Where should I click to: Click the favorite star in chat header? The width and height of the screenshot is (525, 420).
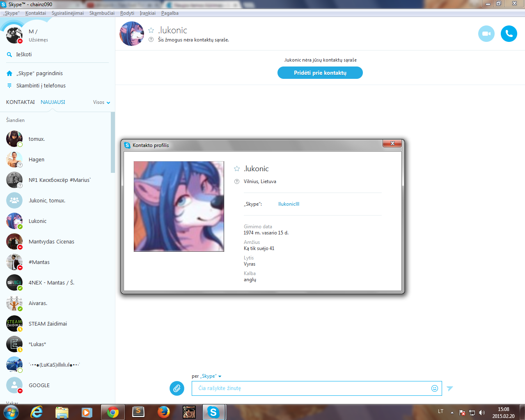151,30
